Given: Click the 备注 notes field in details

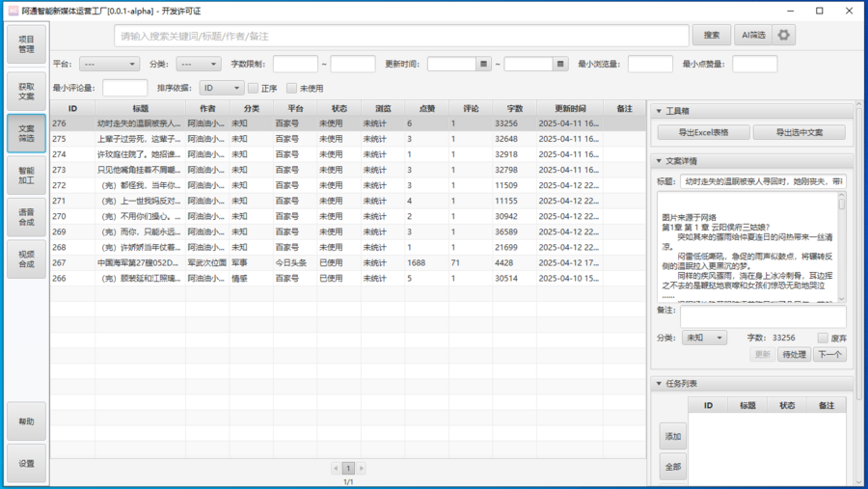Looking at the screenshot, I should tap(764, 316).
